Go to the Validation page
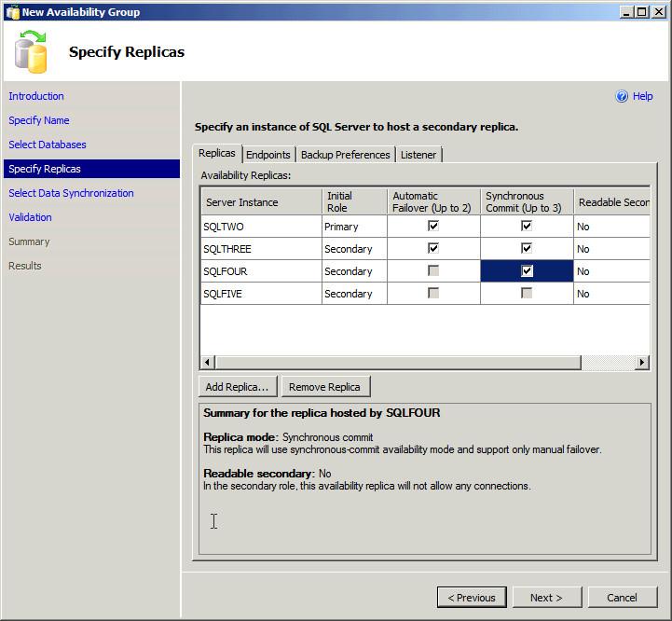 point(31,217)
